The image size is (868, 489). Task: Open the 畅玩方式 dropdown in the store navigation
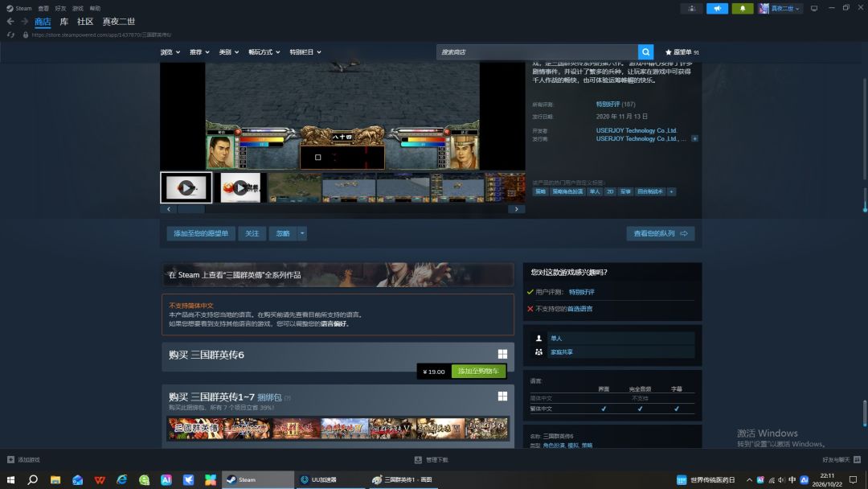(264, 52)
